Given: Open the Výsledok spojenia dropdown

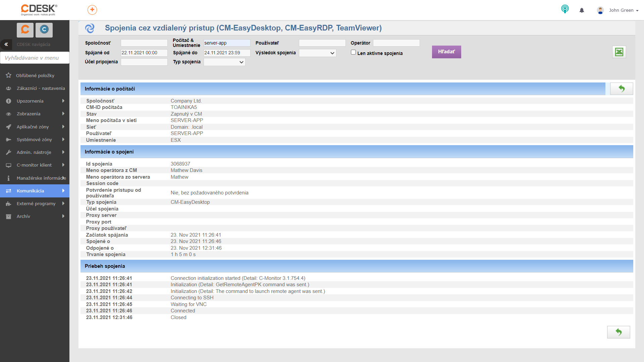Looking at the screenshot, I should tap(318, 53).
